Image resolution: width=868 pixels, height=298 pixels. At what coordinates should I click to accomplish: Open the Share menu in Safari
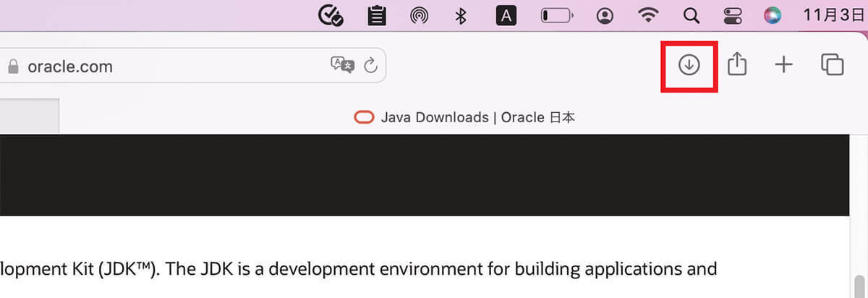736,65
